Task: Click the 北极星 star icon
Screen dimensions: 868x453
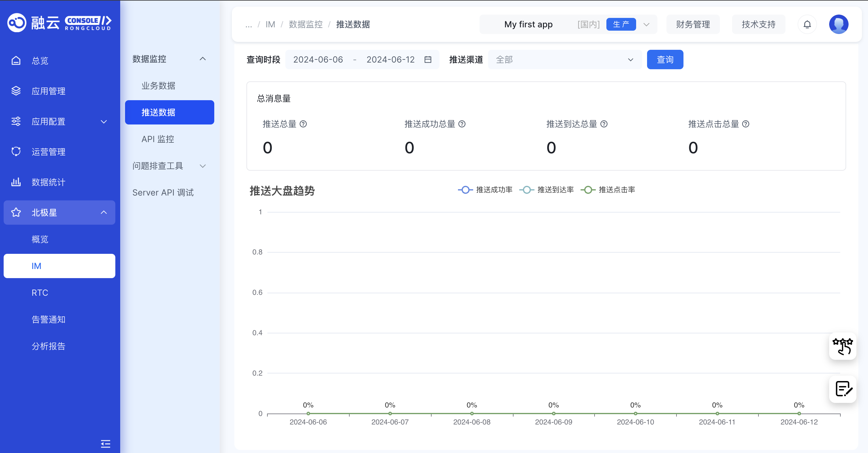Action: 16,212
